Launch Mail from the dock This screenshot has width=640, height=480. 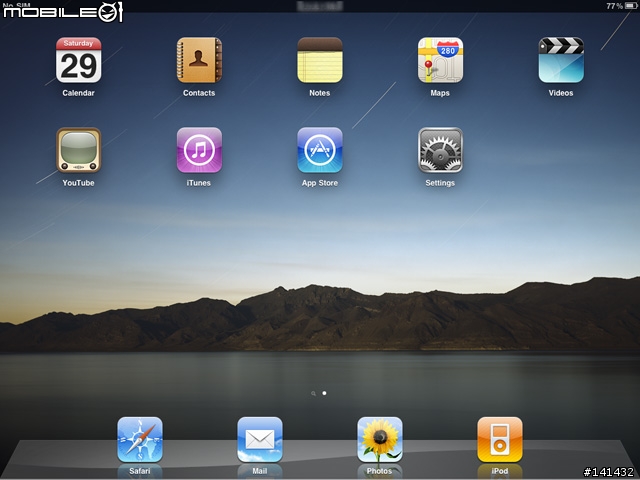260,440
